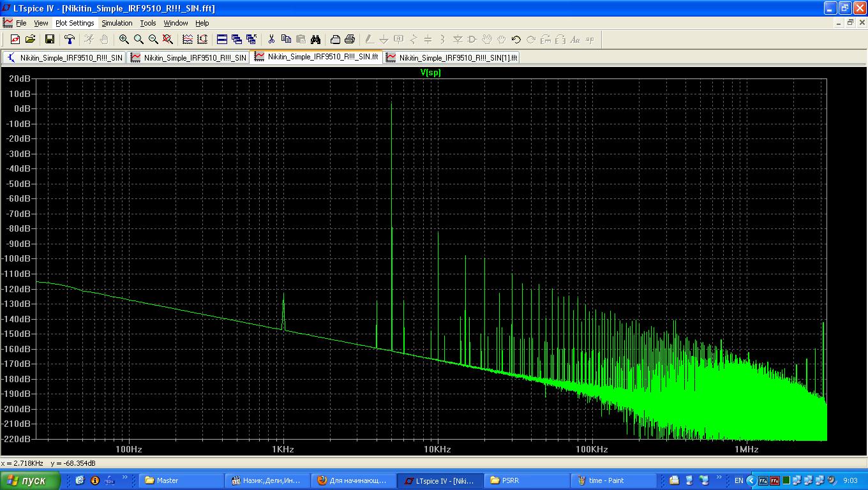The width and height of the screenshot is (868, 490).
Task: Click the Print printer icon
Action: (x=350, y=40)
